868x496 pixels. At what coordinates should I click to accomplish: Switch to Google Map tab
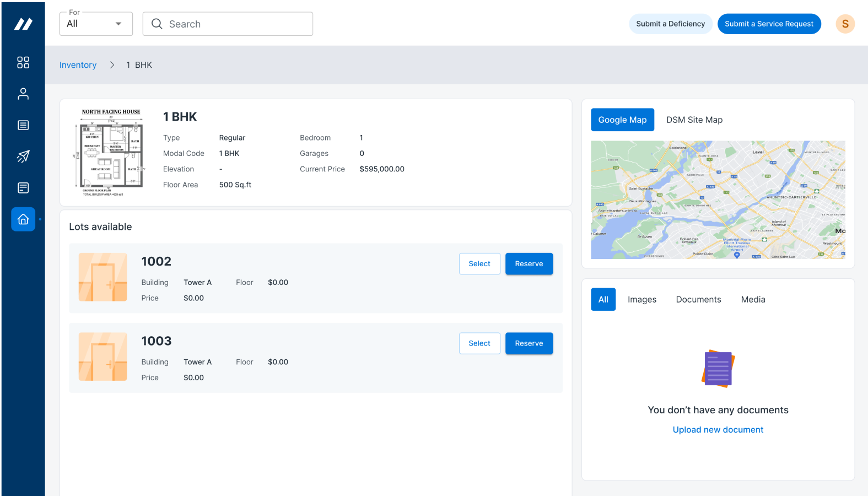(x=622, y=120)
